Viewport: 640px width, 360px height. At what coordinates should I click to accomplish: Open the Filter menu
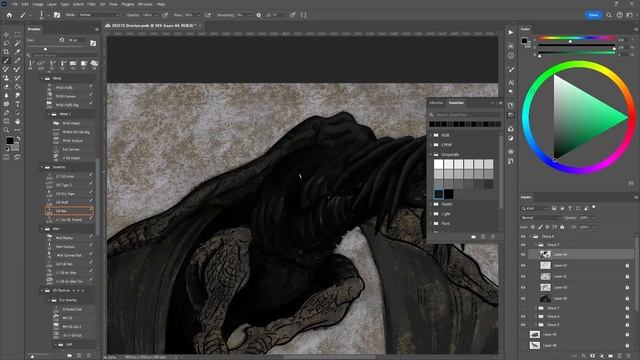[x=91, y=4]
